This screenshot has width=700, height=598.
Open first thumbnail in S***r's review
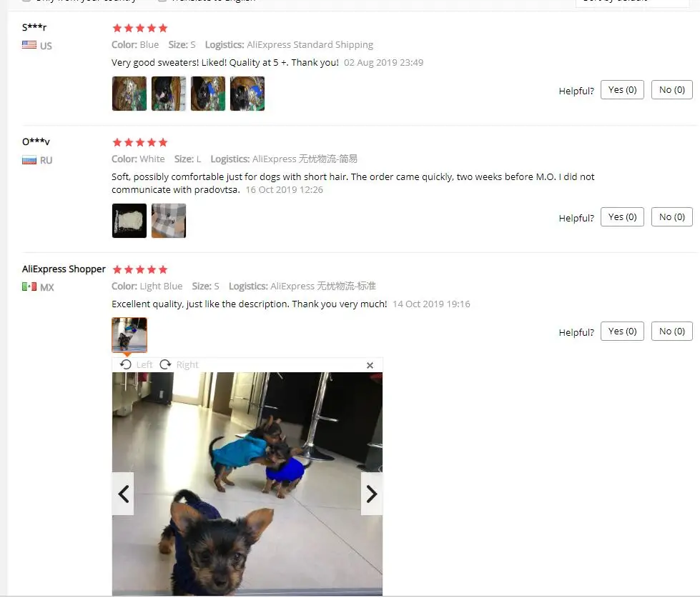click(x=129, y=94)
